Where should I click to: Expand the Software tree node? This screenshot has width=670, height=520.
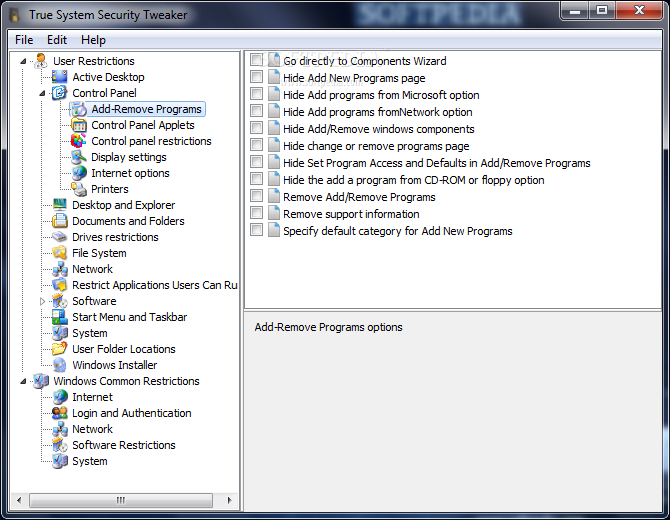(42, 301)
